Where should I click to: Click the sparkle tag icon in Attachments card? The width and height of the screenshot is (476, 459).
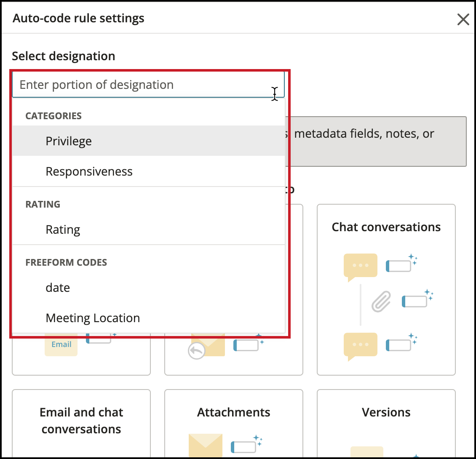click(246, 443)
